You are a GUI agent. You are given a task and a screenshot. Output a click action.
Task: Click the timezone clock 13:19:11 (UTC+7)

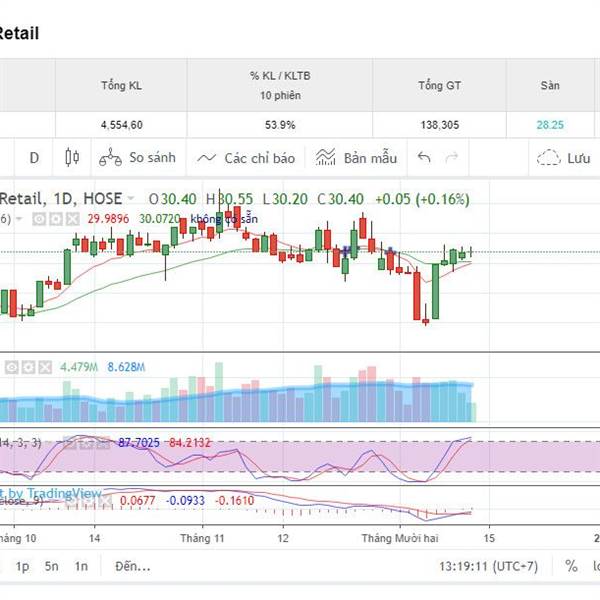(488, 566)
